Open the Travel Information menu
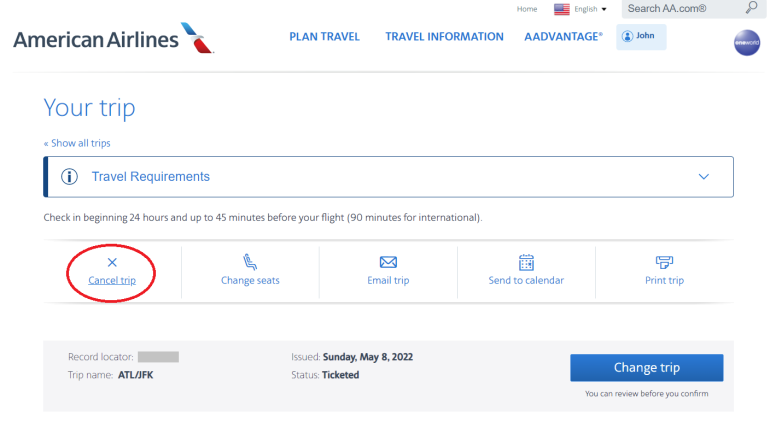Viewport: 770px width, 422px height. point(444,37)
